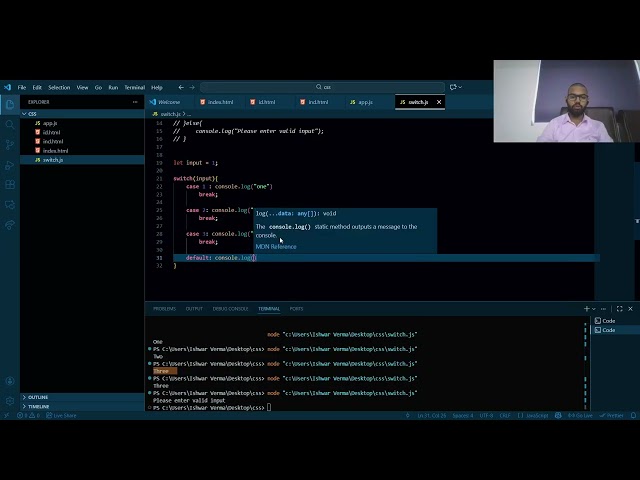This screenshot has width=640, height=480.
Task: Click the command center search box
Action: (x=322, y=87)
